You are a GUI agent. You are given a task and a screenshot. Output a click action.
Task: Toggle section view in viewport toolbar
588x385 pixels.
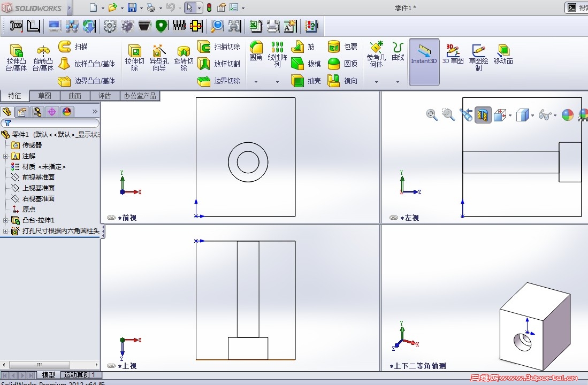click(x=483, y=115)
